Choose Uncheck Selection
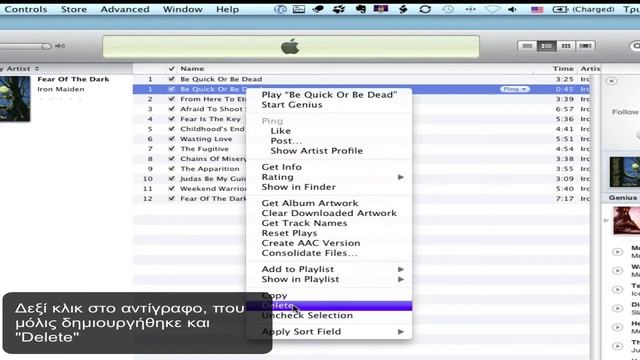The height and width of the screenshot is (360, 640). pos(329,316)
